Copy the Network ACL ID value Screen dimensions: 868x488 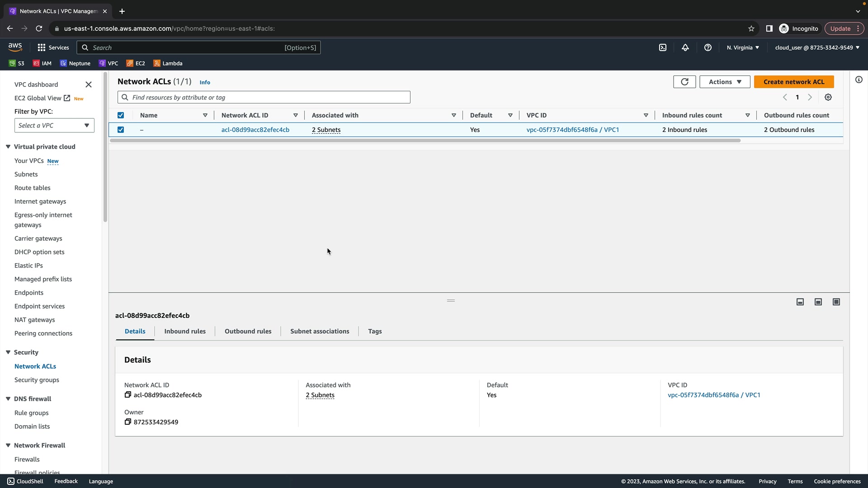click(128, 395)
